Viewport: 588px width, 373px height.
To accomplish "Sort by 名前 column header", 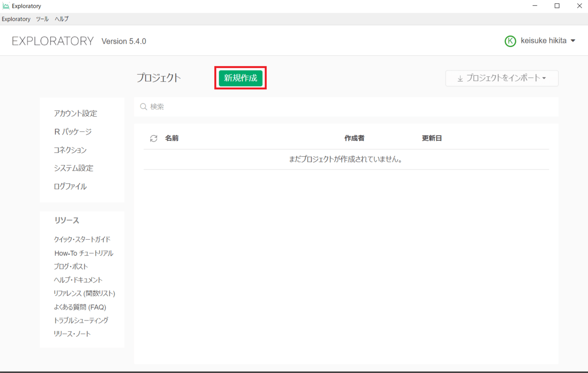I will tap(171, 138).
